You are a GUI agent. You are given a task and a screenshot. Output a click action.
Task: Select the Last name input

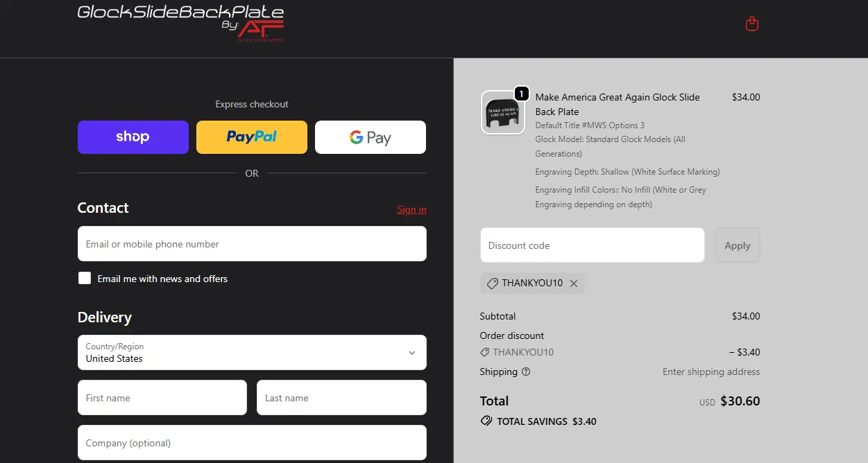(x=341, y=398)
